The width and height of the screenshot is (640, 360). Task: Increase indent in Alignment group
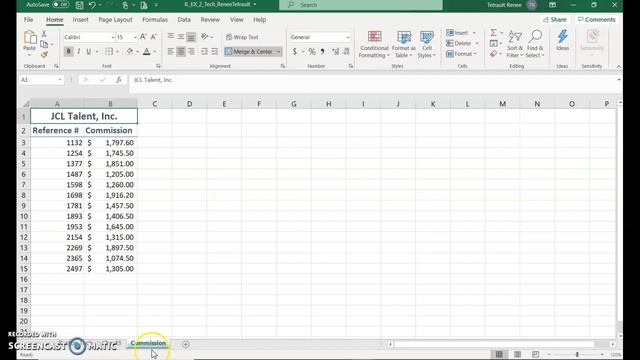click(x=215, y=51)
